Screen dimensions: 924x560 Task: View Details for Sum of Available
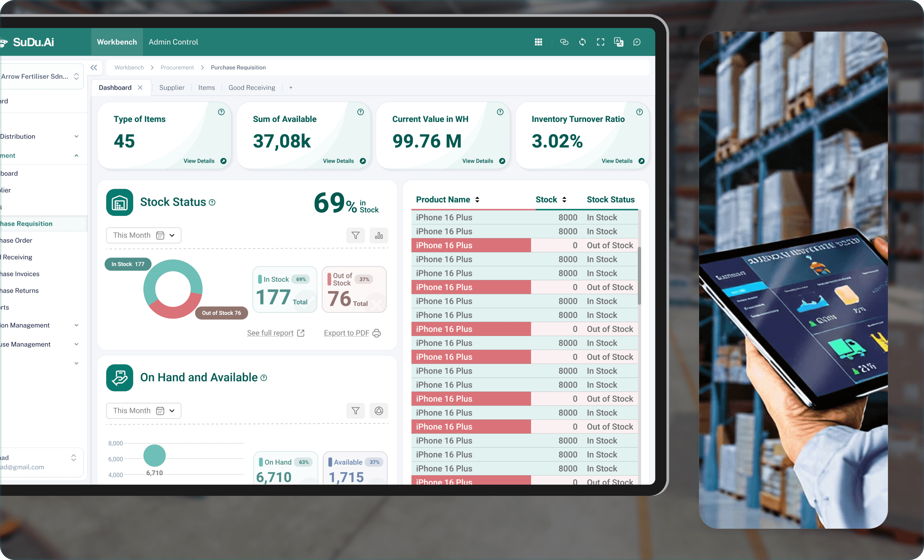point(344,161)
